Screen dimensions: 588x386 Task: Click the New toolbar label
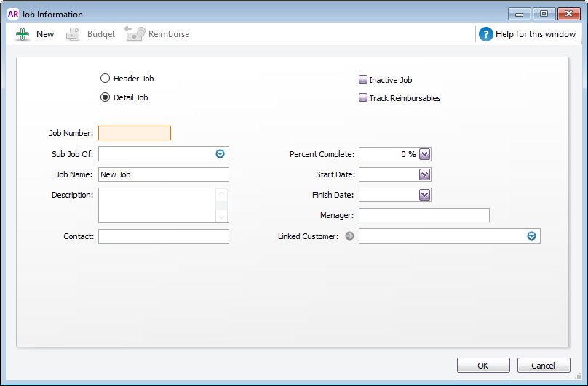click(x=45, y=34)
